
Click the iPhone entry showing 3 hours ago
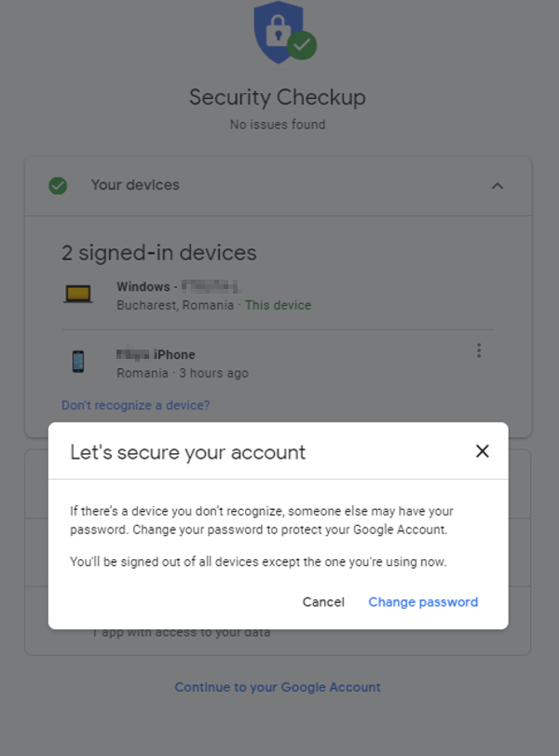186,363
